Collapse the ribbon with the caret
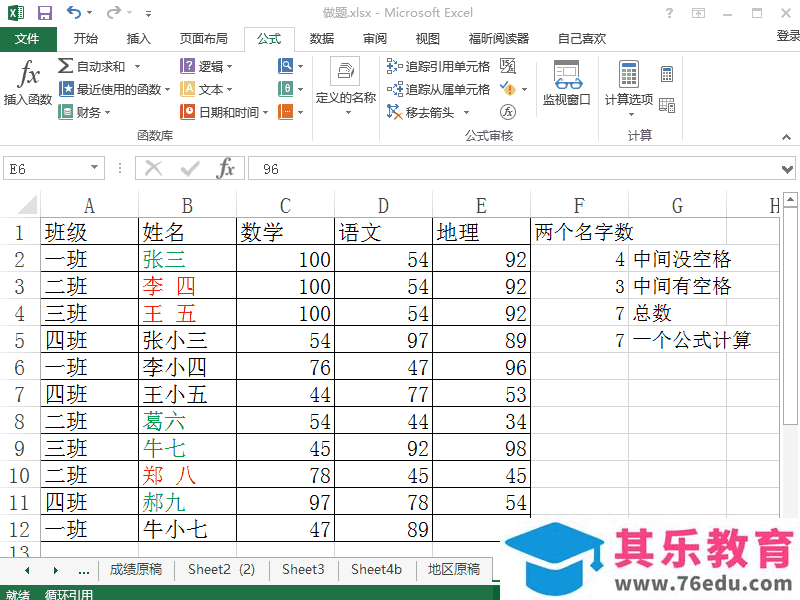The width and height of the screenshot is (800, 600). (x=786, y=137)
